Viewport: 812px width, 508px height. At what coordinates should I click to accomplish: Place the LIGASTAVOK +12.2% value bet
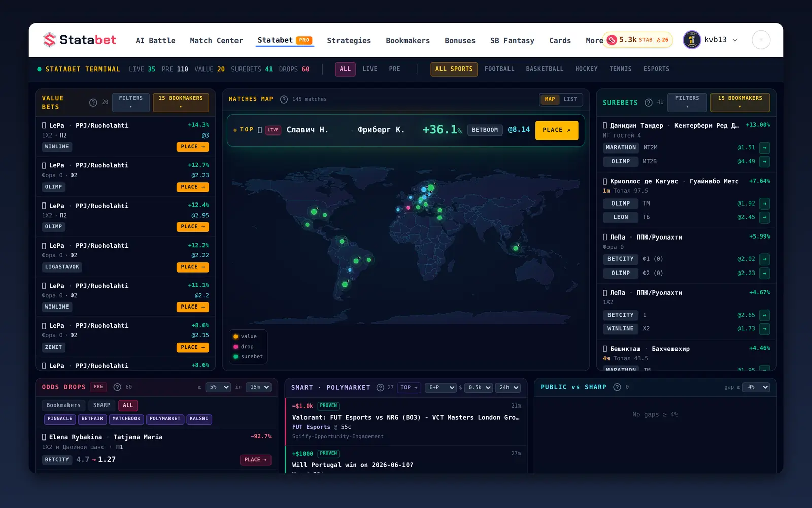pos(193,267)
